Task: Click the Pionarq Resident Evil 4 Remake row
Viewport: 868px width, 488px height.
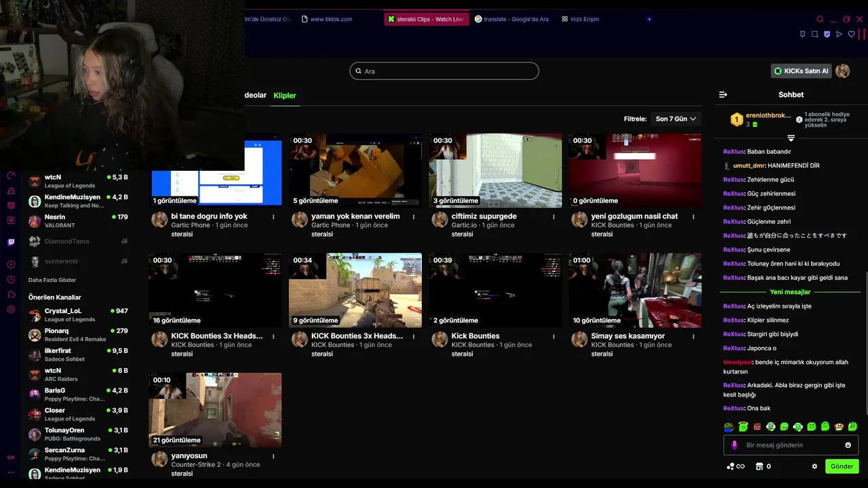Action: [78, 335]
